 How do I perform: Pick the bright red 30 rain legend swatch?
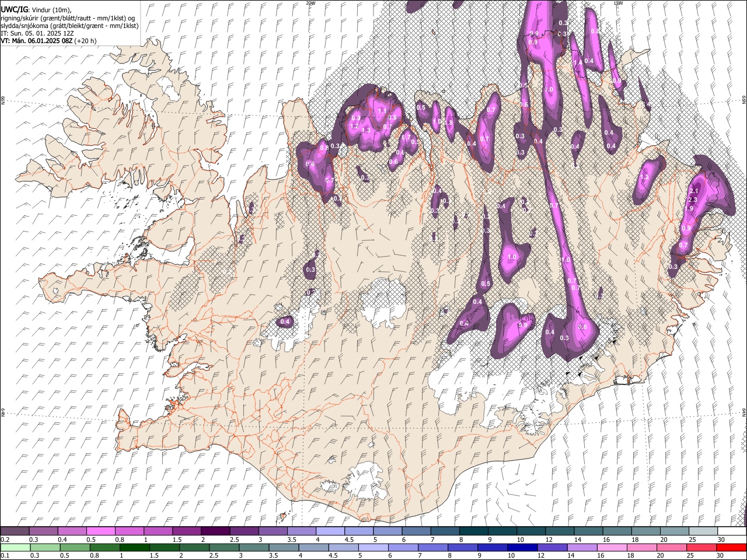[x=732, y=547]
